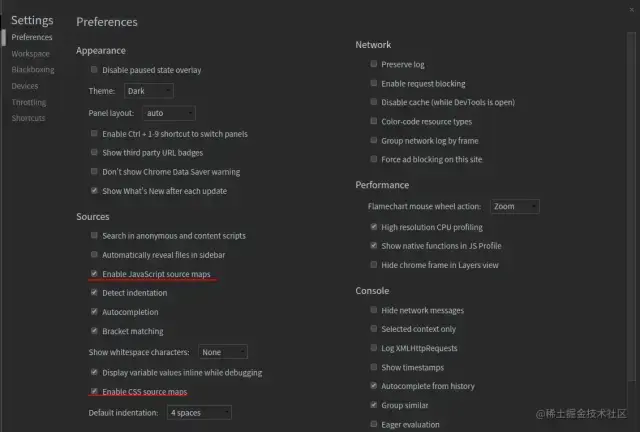Toggle Enable CSS source maps

[x=94, y=391]
